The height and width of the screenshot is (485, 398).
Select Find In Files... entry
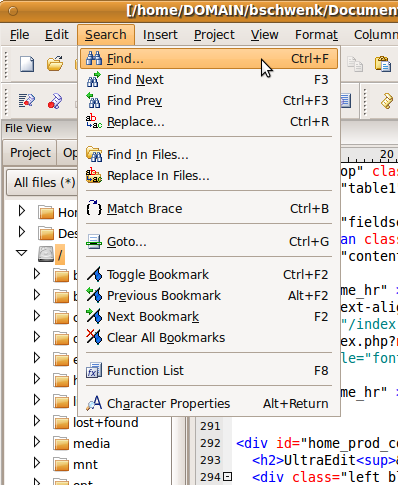[209, 155]
